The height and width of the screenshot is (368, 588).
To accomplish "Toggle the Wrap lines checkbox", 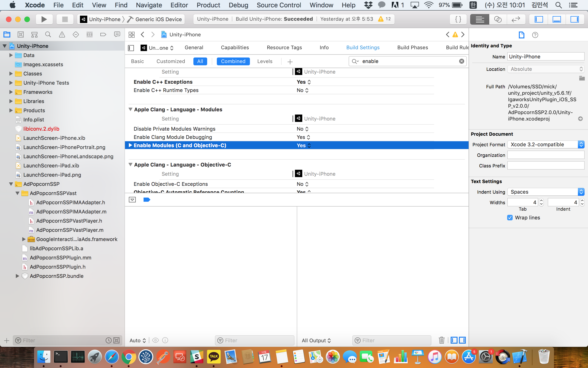I will pyautogui.click(x=510, y=218).
